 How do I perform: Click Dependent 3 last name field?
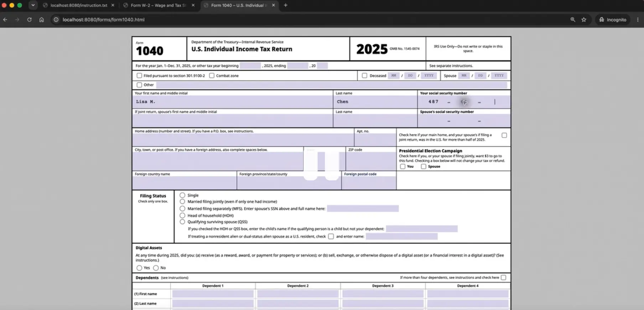coord(383,304)
